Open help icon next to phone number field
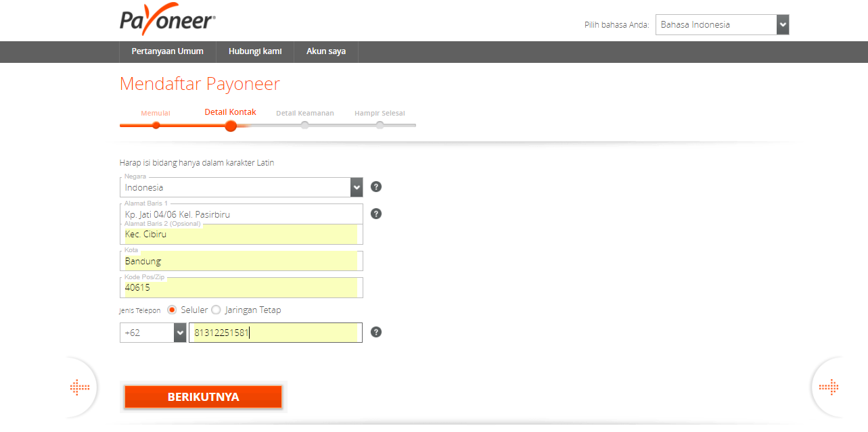 376,332
